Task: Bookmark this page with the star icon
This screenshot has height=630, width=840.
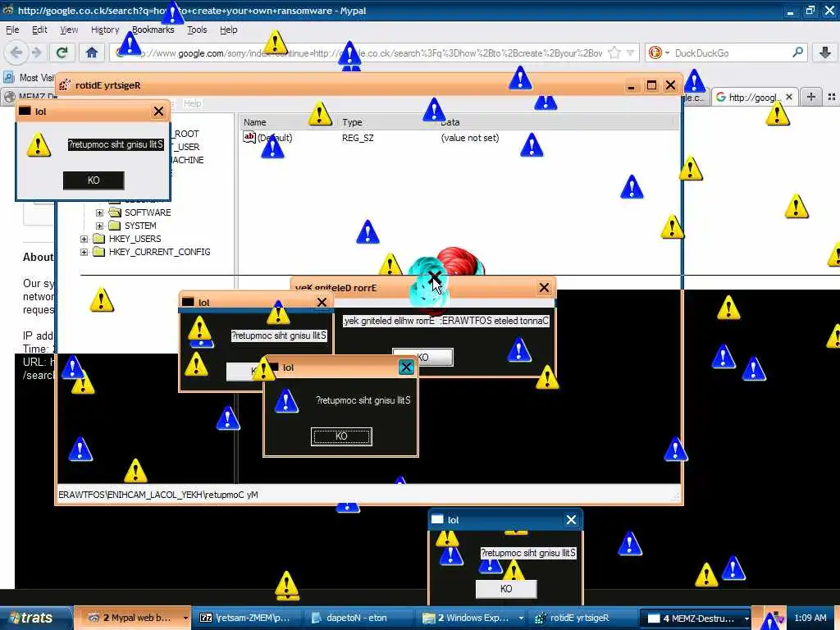Action: point(614,52)
